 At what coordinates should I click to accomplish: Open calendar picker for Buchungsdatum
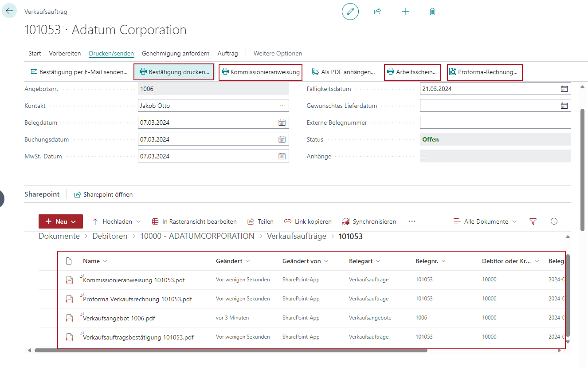tap(282, 139)
